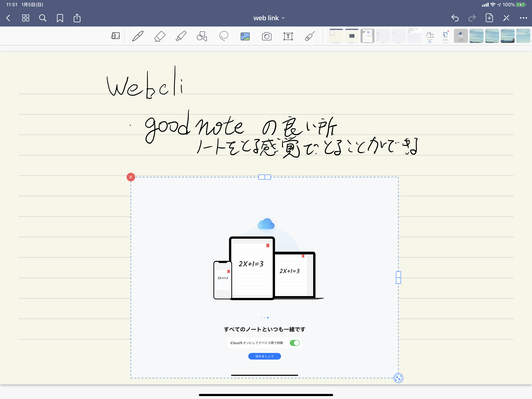Open the page thumbnails grid view

pyautogui.click(x=26, y=18)
